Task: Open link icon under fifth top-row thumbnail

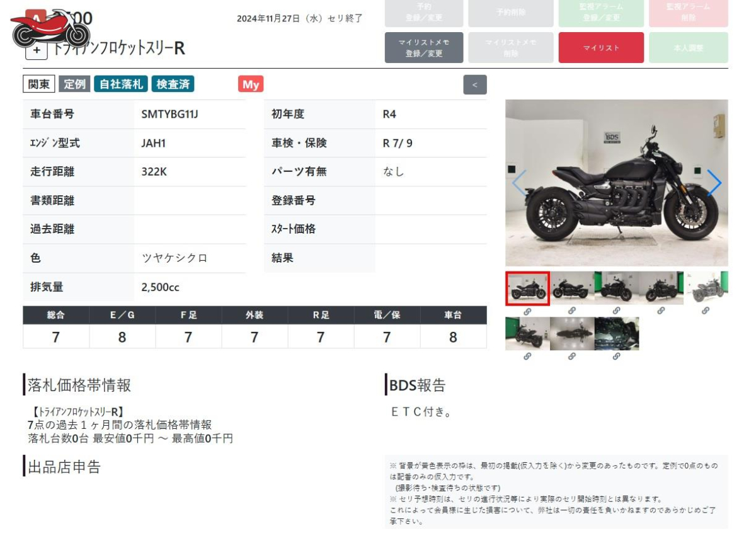Action: tap(706, 310)
